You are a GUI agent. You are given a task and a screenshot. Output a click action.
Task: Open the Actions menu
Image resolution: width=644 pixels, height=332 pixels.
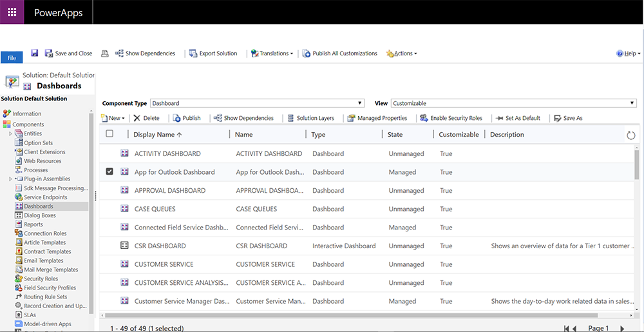click(402, 54)
